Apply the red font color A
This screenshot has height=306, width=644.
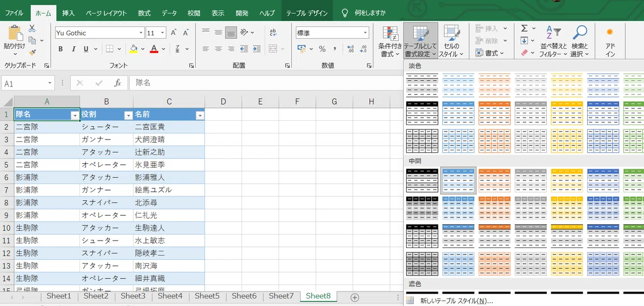[154, 49]
